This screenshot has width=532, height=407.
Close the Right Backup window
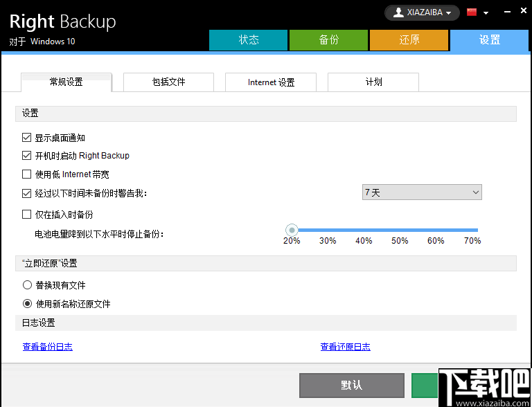pos(524,11)
